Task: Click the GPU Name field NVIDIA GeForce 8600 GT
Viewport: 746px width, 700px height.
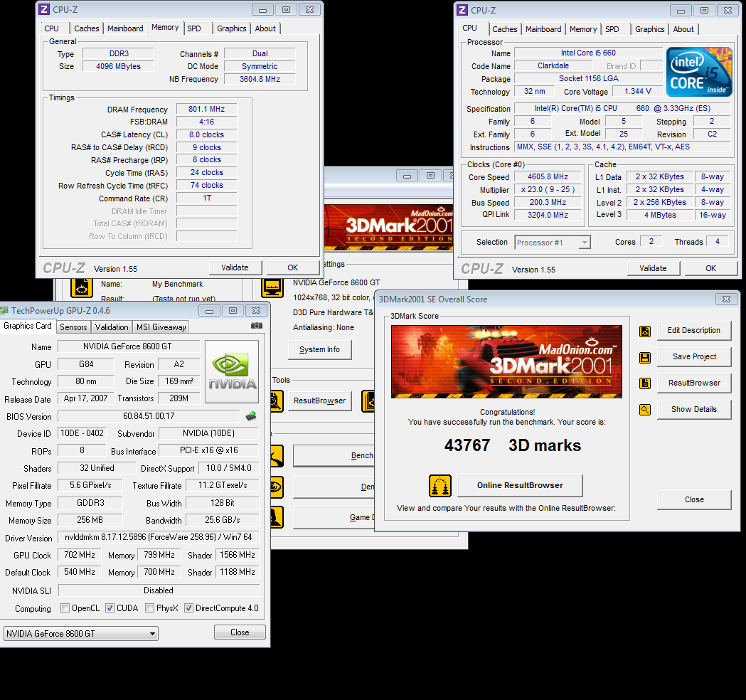Action: pos(128,346)
